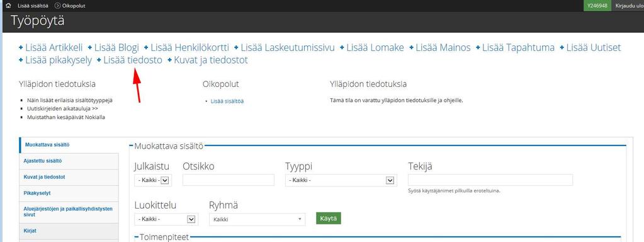The width and height of the screenshot is (644, 242).
Task: Switch to the Ajastettu sisältö tab
Action: (69, 161)
